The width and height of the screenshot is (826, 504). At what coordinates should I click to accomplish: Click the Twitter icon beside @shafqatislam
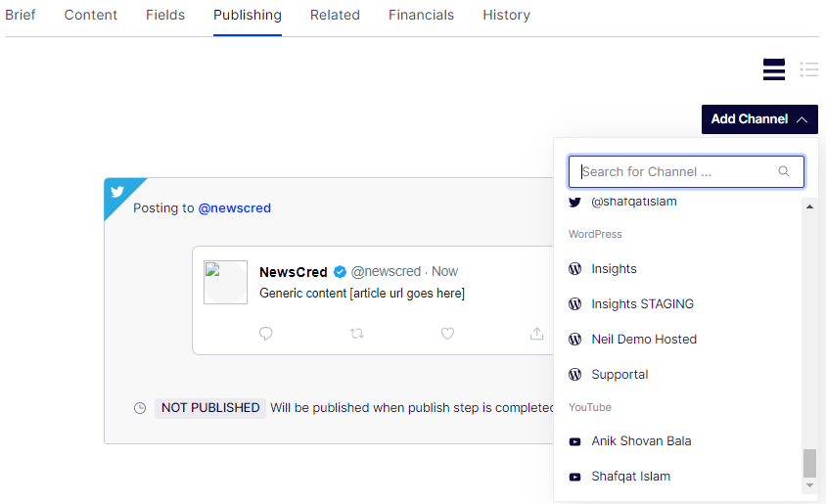coord(574,202)
